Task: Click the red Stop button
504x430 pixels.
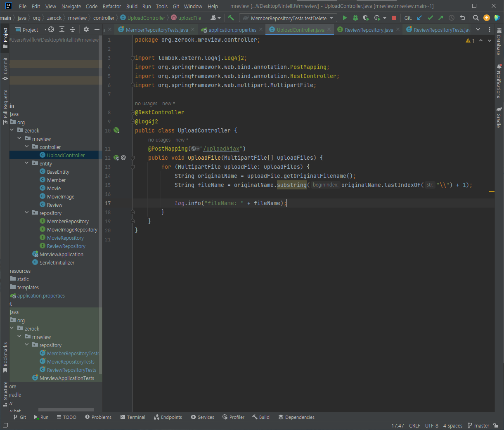Action: (x=394, y=18)
